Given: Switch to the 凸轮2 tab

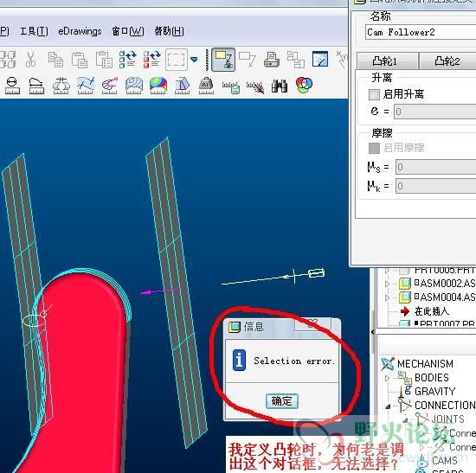Looking at the screenshot, I should tap(447, 61).
